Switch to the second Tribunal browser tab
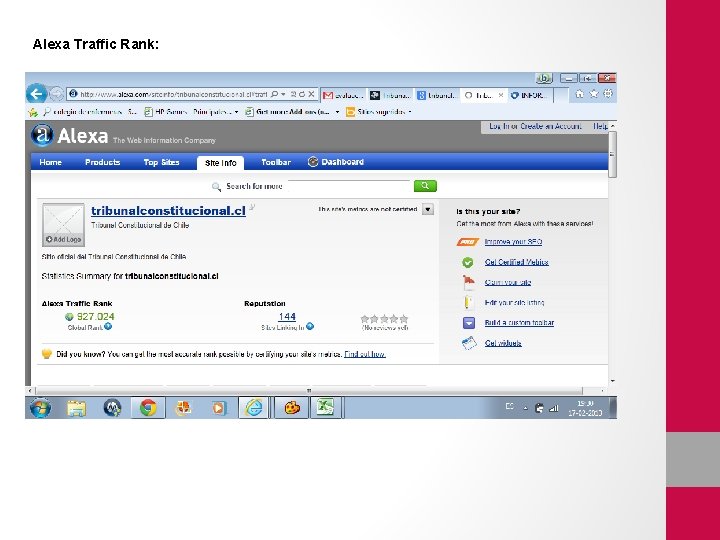720x540 pixels. point(390,96)
